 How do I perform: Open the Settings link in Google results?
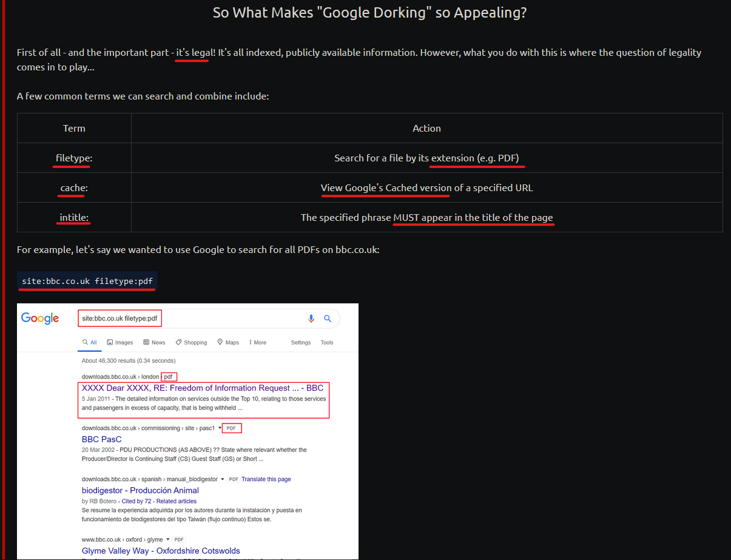click(301, 342)
